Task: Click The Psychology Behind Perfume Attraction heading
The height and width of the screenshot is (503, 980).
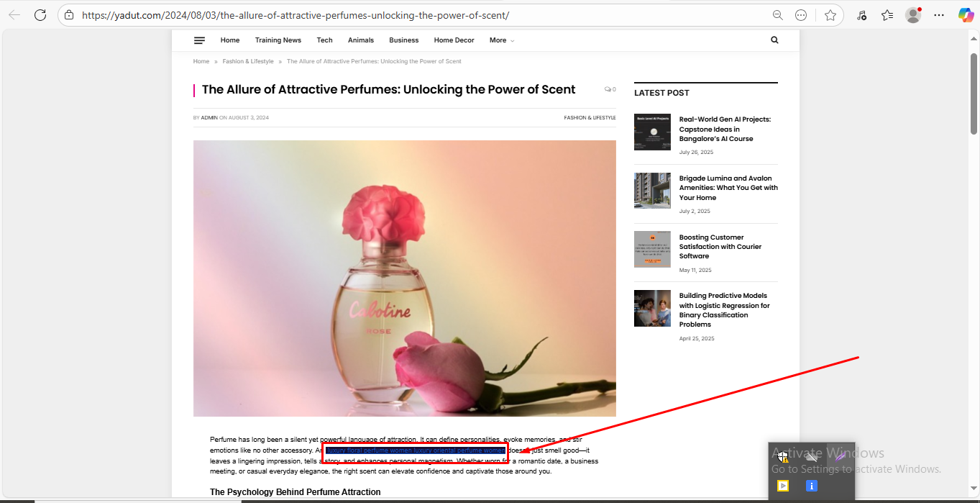Action: point(295,492)
